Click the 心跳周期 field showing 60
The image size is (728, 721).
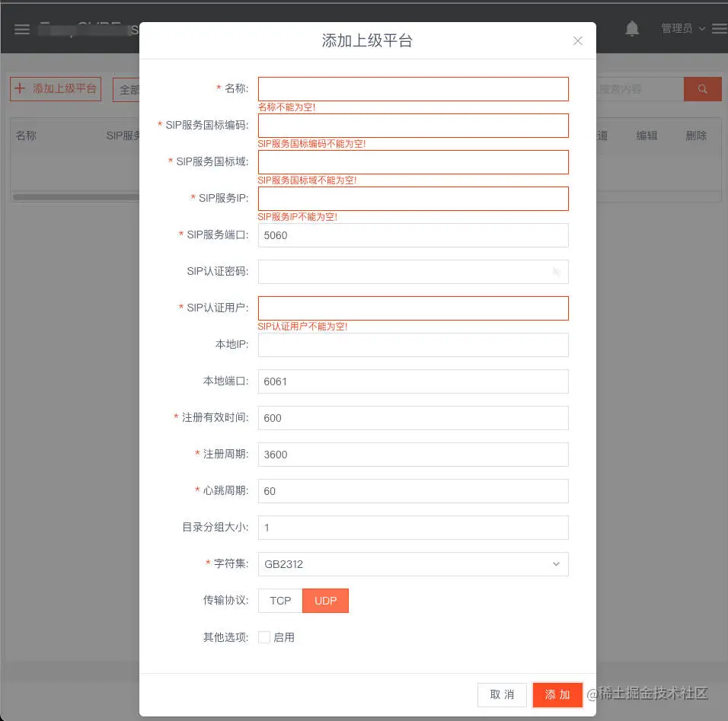coord(413,491)
